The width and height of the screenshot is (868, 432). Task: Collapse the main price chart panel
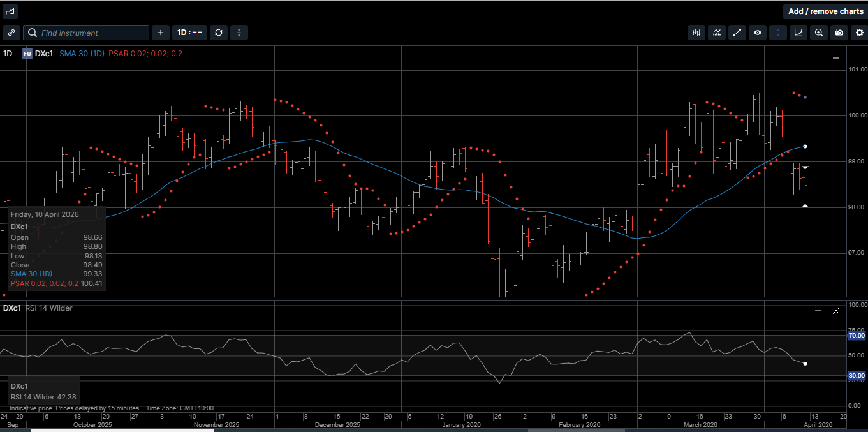836,58
